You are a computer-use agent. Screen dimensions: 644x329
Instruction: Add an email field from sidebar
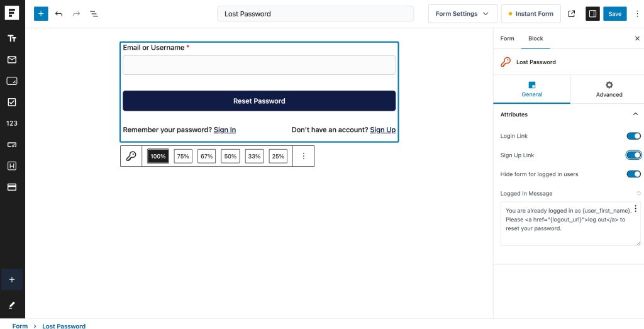[x=12, y=60]
